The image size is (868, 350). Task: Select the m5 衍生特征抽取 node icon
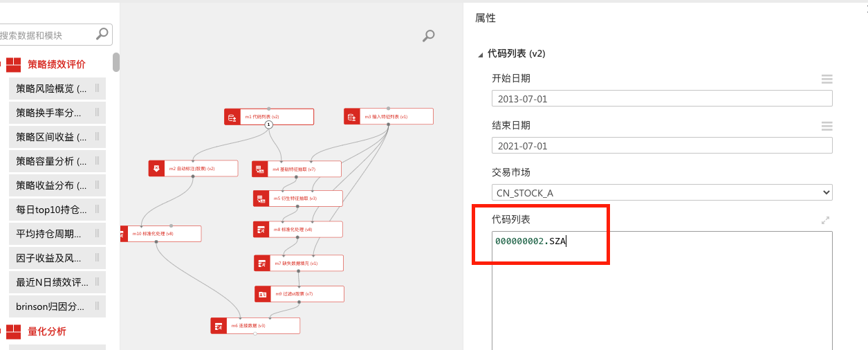tap(261, 199)
